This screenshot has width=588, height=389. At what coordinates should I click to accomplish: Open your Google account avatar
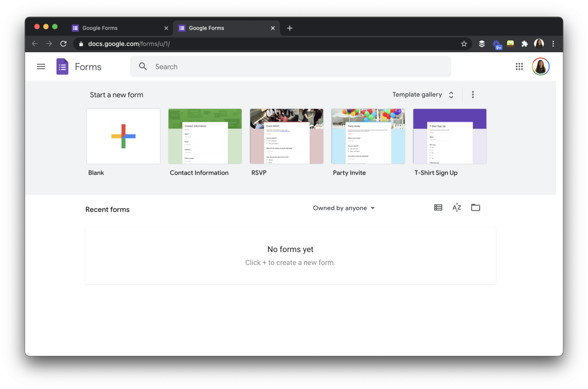541,66
